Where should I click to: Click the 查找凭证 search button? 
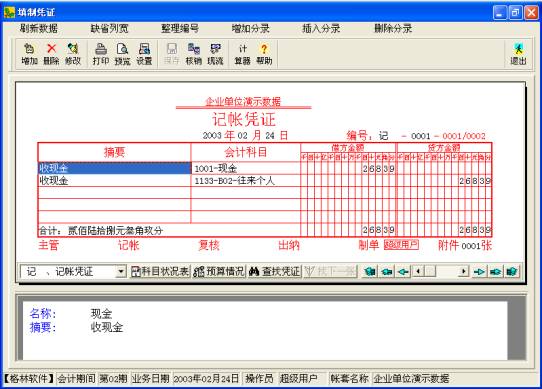[x=275, y=271]
